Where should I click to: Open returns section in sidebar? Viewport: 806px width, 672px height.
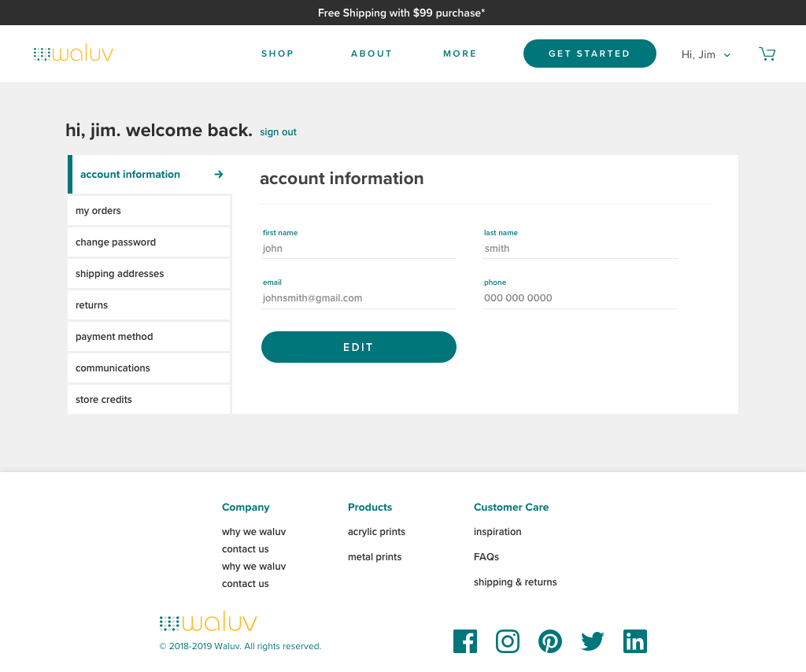pyautogui.click(x=149, y=305)
